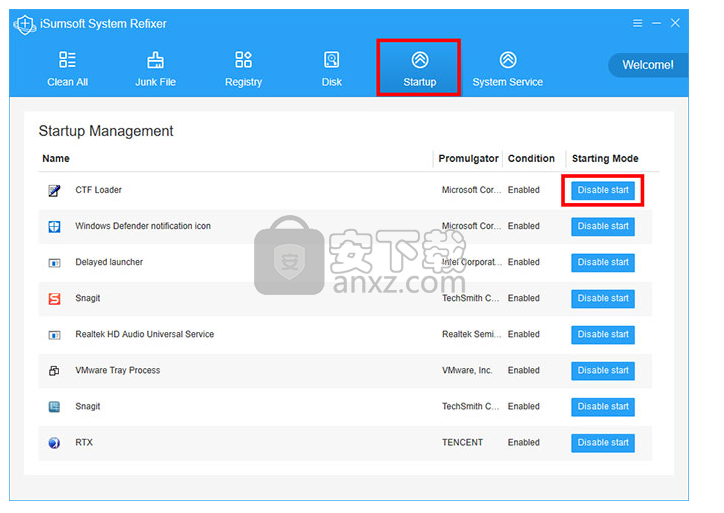Viewport: 724px width, 513px height.
Task: Disable start for RTX
Action: click(x=603, y=442)
